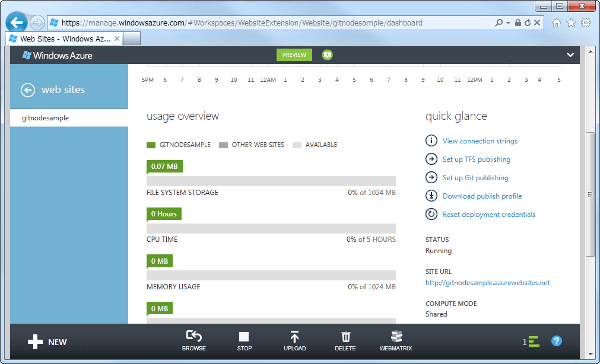
Task: Click the View connection strings info icon
Action: tap(431, 141)
